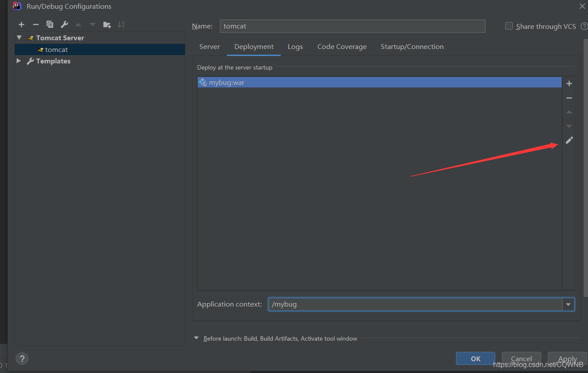This screenshot has width=588, height=373.
Task: Select mybug:war artifact in list
Action: [x=379, y=82]
